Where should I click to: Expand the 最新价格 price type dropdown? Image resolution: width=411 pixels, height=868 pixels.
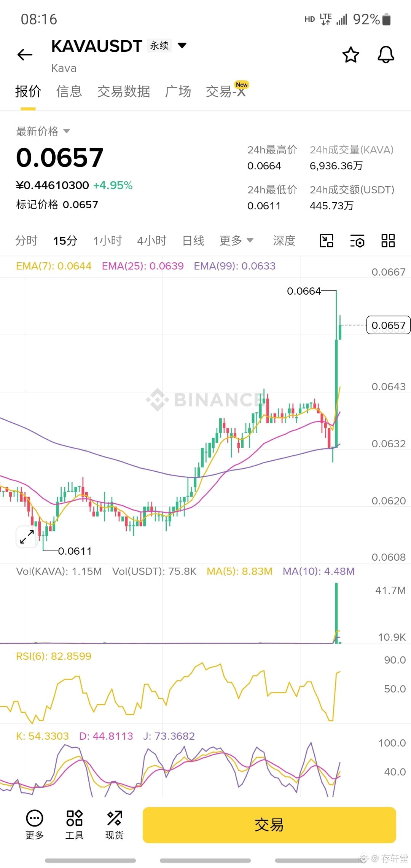point(67,131)
